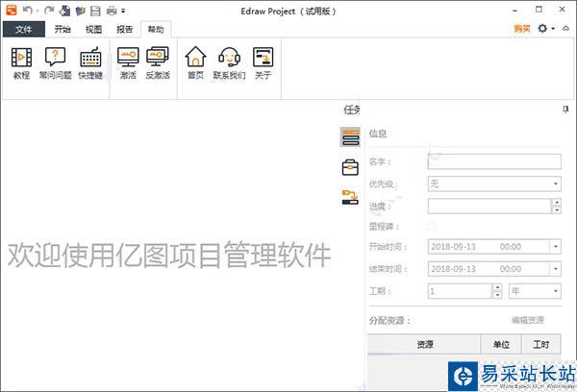The image size is (577, 392).
Task: Select the briefcase resource panel icon
Action: [350, 168]
